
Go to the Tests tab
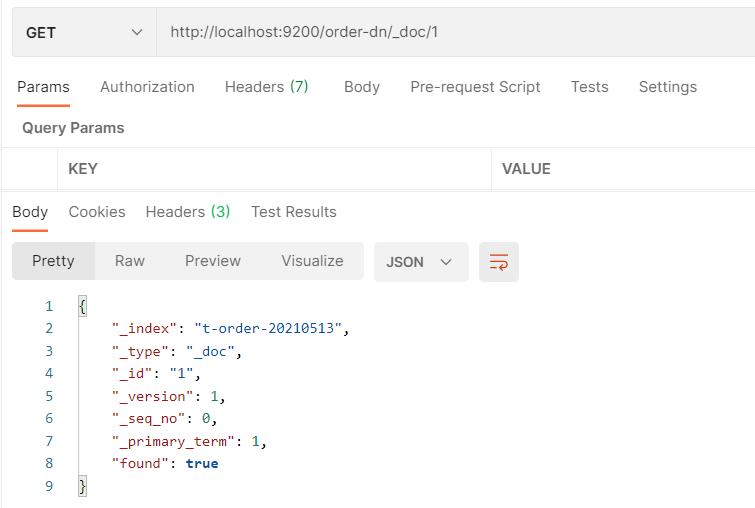(x=589, y=87)
